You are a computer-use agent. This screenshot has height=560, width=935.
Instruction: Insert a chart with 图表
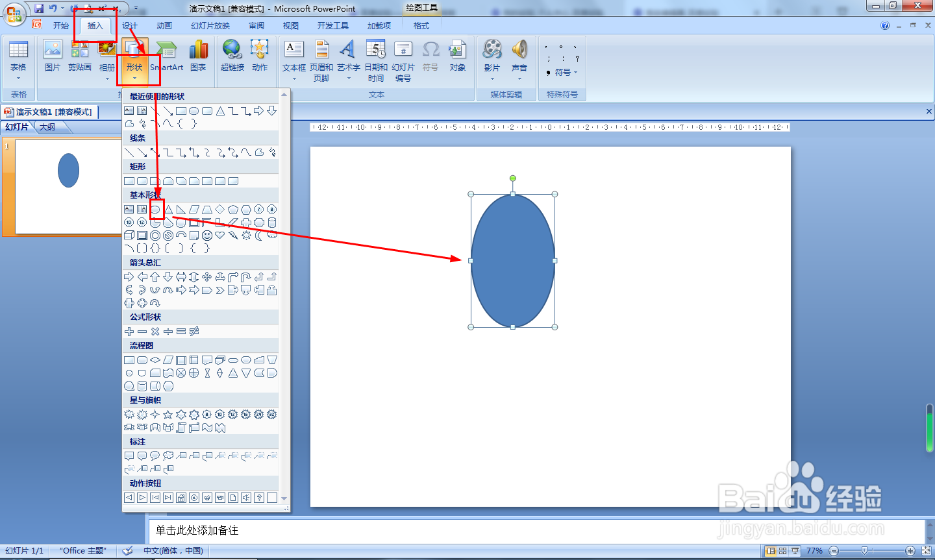point(198,56)
